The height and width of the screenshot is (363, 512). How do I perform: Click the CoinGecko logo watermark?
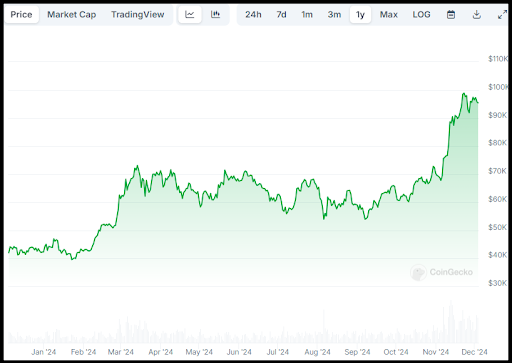tap(441, 272)
